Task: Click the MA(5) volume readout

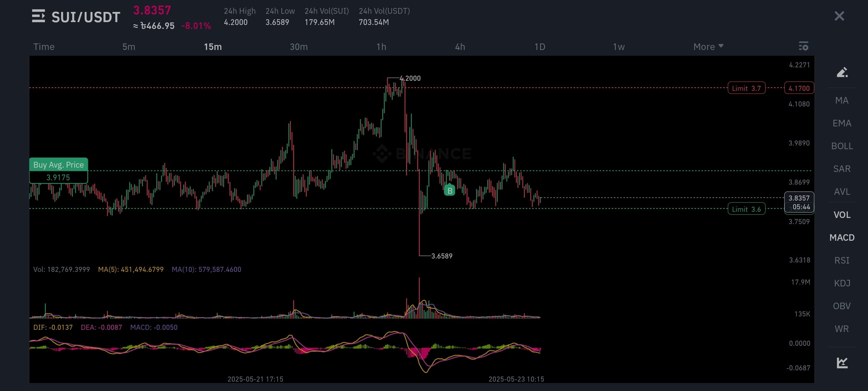Action: pyautogui.click(x=131, y=269)
